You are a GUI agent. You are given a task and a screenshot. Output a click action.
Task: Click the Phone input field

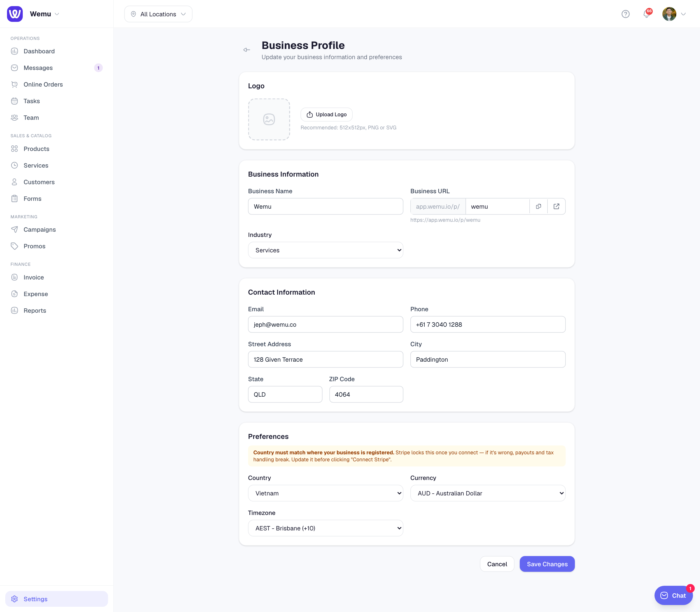(x=488, y=324)
